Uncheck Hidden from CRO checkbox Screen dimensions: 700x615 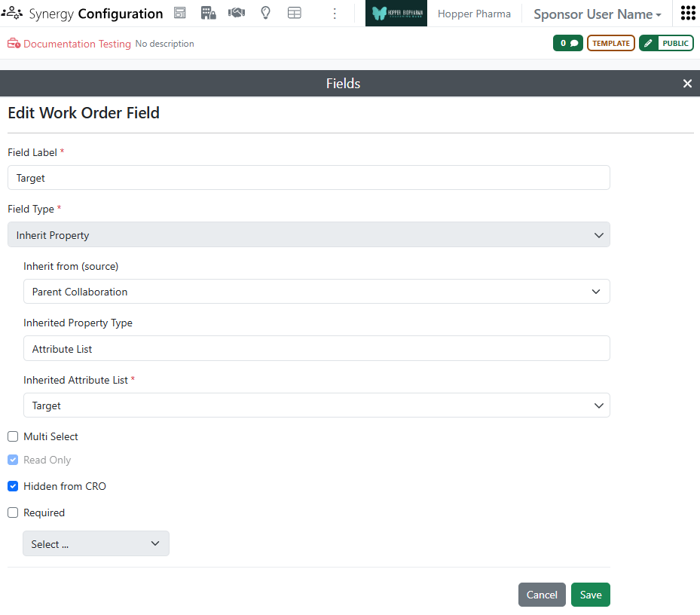point(13,486)
